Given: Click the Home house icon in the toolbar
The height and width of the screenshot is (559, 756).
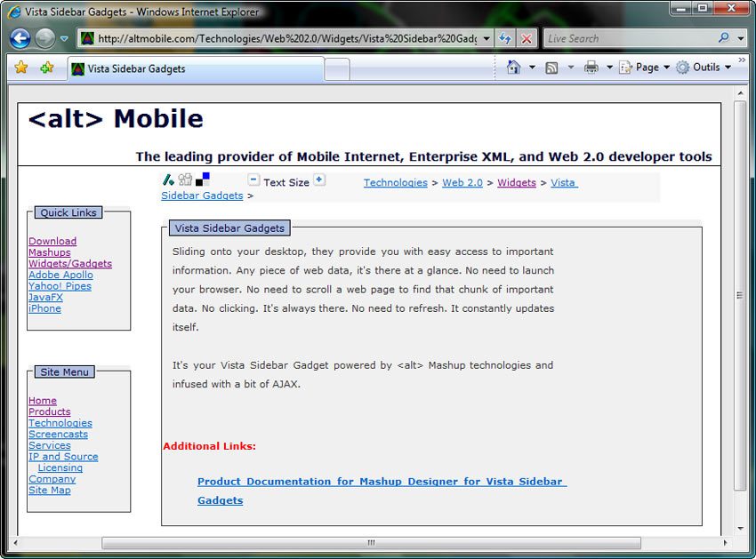Looking at the screenshot, I should coord(513,68).
